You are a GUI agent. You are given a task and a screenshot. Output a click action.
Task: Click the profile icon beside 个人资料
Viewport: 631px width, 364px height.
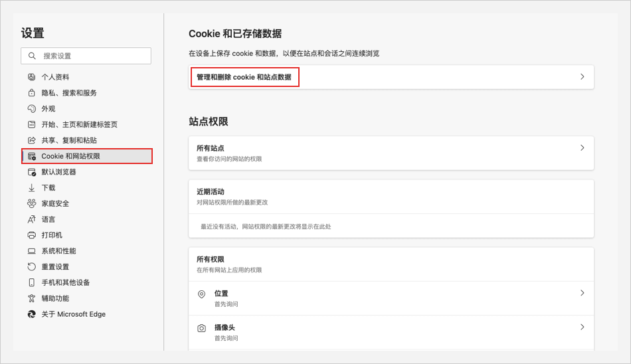pos(31,77)
